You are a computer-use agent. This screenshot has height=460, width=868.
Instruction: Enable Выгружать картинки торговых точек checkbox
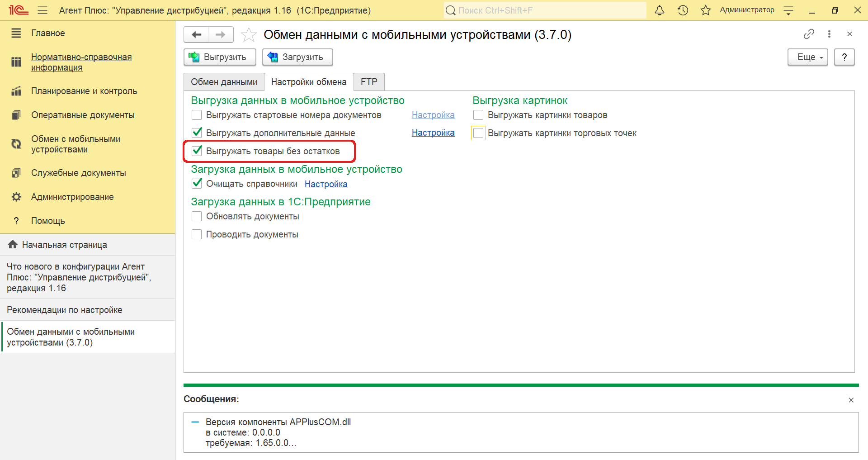[478, 133]
